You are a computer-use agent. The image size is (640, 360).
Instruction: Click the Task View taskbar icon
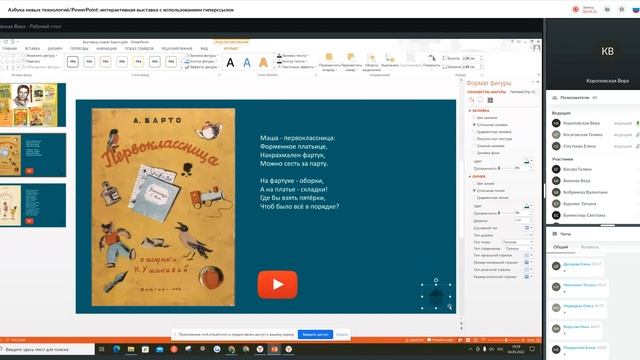tap(102, 349)
